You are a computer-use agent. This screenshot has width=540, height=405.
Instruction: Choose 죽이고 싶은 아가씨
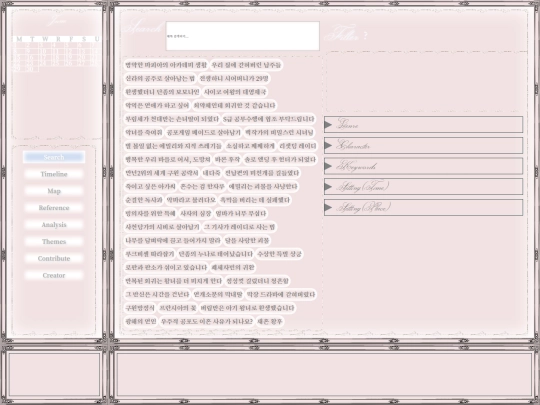click(150, 186)
